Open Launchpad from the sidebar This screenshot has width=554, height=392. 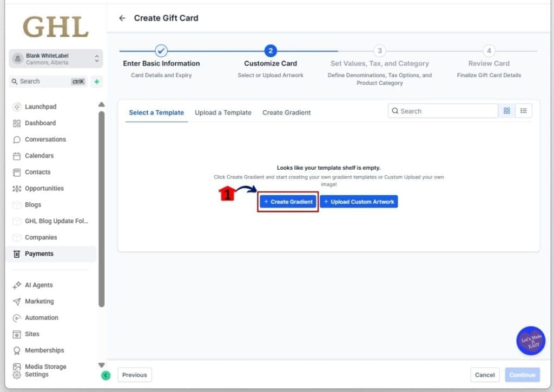point(41,107)
